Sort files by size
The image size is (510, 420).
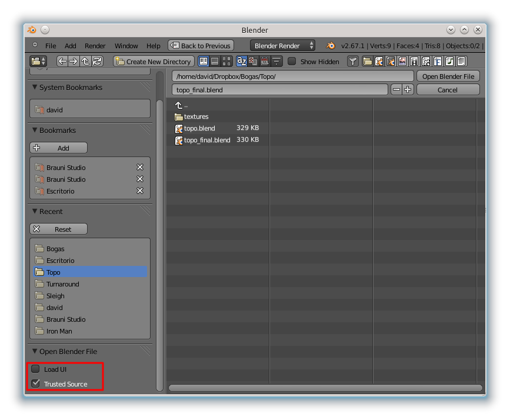276,61
